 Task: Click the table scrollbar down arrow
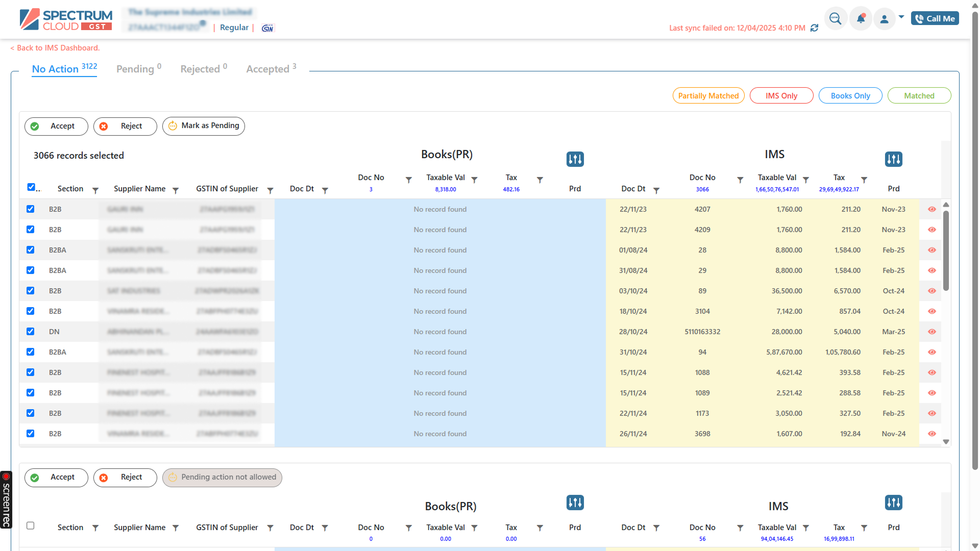point(946,442)
